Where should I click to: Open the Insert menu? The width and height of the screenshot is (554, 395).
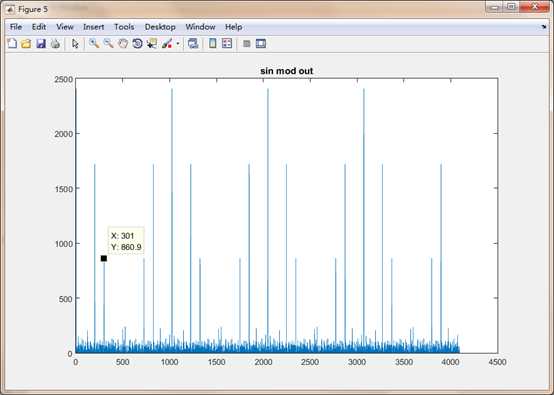[94, 27]
